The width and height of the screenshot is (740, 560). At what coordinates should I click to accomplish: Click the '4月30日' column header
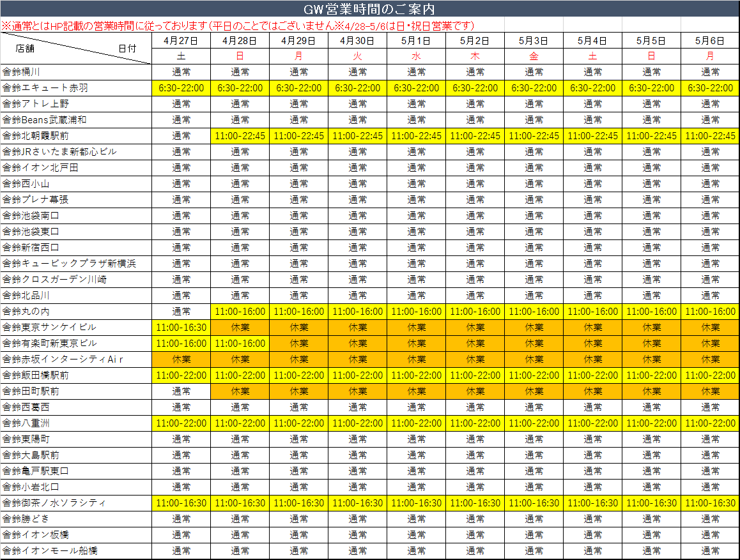tap(357, 40)
